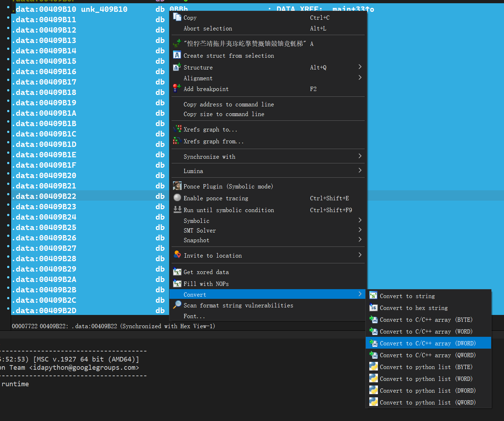
Task: Toggle breakpoint dot at .data:00409B15
Action: (x=8, y=59)
